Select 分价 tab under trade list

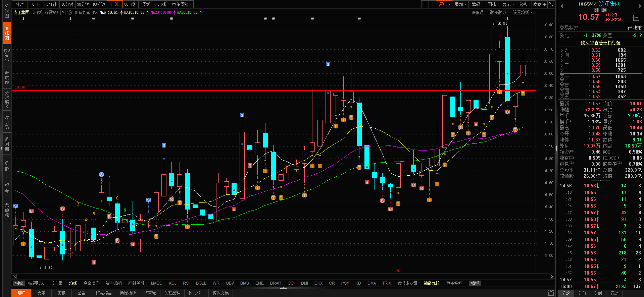[582, 293]
